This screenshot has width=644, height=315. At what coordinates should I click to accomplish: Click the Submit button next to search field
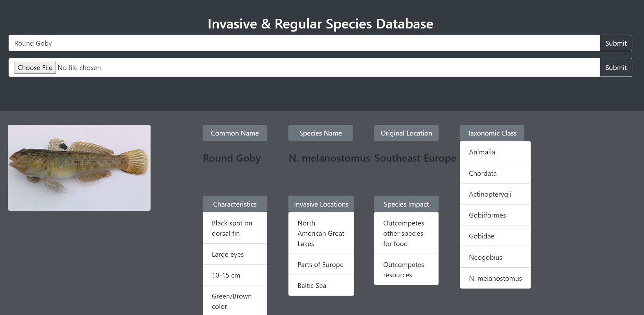pyautogui.click(x=616, y=43)
